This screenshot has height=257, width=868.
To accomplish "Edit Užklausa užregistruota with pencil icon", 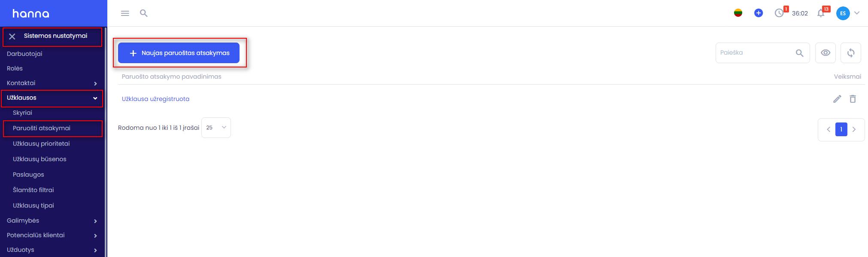I will [x=837, y=99].
